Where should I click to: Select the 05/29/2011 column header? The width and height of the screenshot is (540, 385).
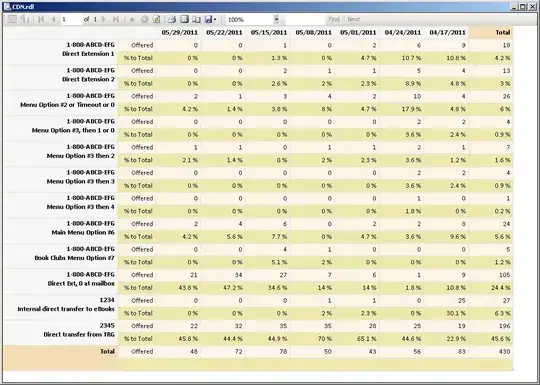point(180,32)
